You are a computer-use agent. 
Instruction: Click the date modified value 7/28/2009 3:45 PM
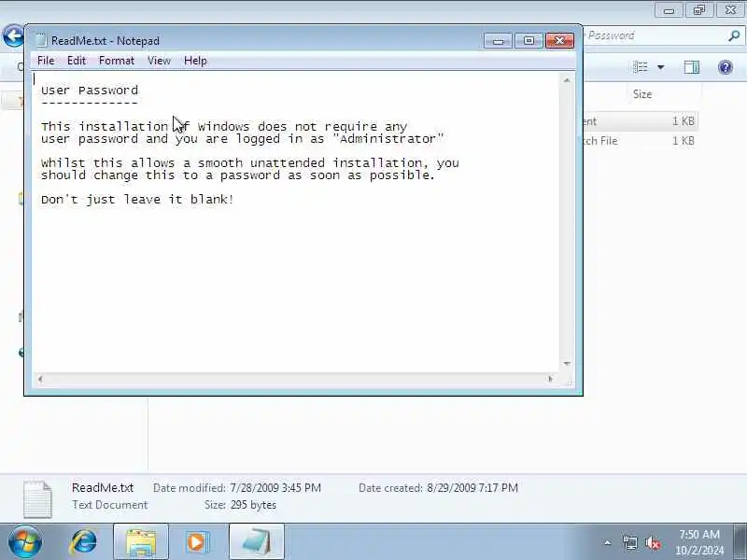coord(275,488)
